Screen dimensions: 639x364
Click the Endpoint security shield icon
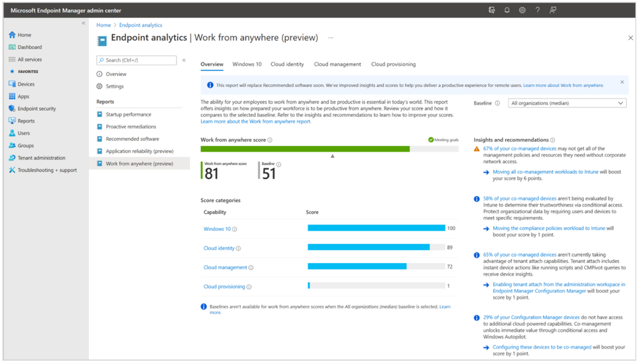point(12,108)
